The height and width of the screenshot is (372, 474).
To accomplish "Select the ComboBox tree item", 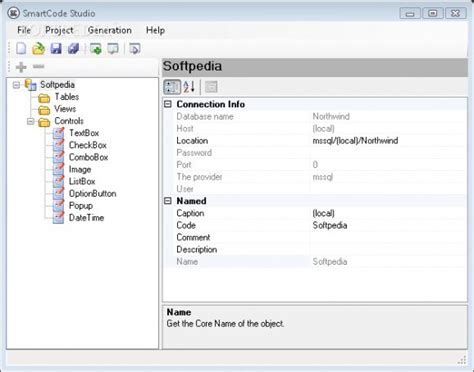I will [89, 157].
